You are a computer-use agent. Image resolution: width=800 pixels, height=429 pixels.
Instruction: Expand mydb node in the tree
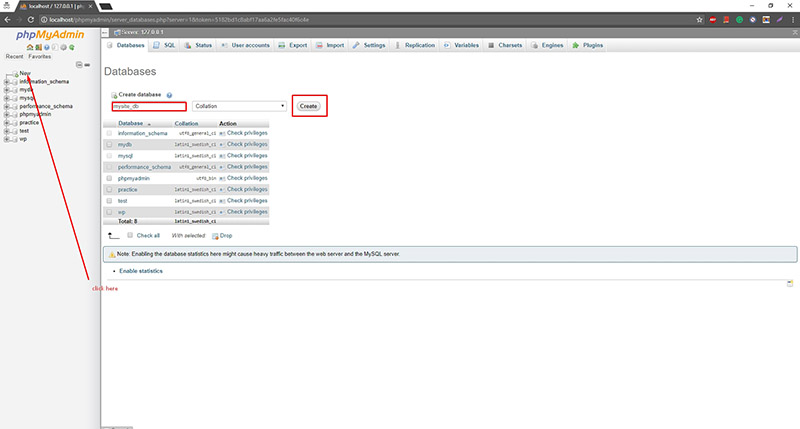pos(7,90)
